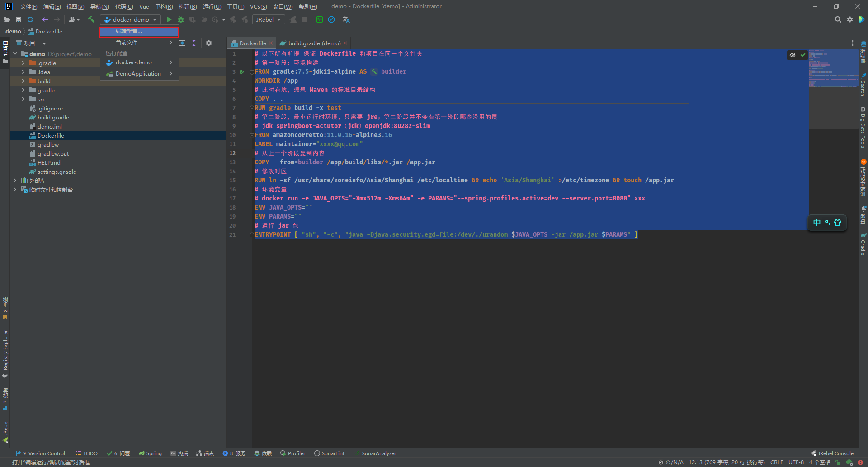Start debugging with the green bug icon

coord(181,19)
